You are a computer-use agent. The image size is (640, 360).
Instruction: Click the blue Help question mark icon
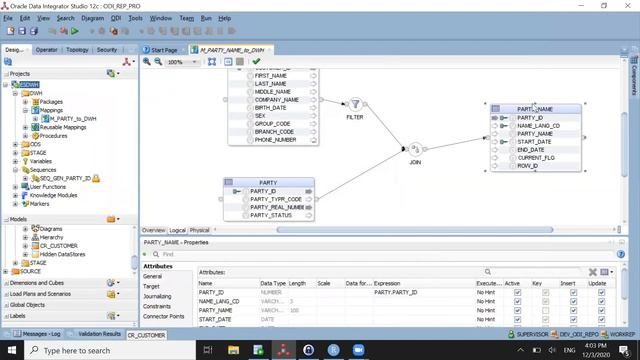(x=621, y=254)
